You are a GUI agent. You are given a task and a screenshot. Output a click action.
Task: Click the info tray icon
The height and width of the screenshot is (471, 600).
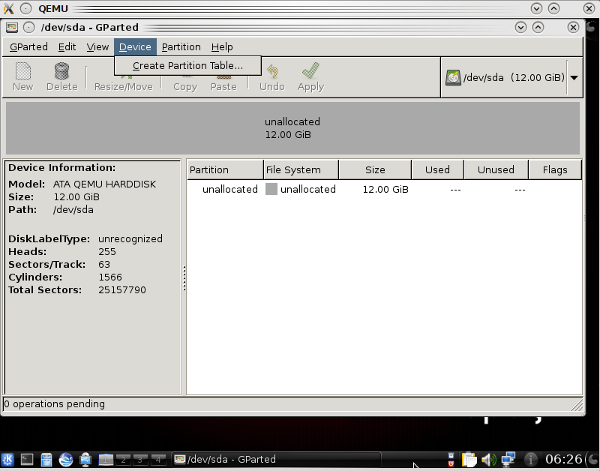tap(530, 459)
